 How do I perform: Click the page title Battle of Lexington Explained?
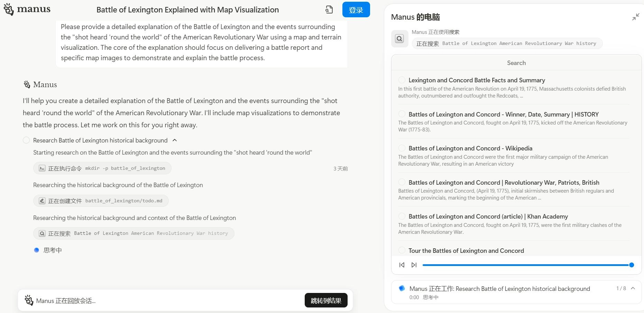coord(187,10)
